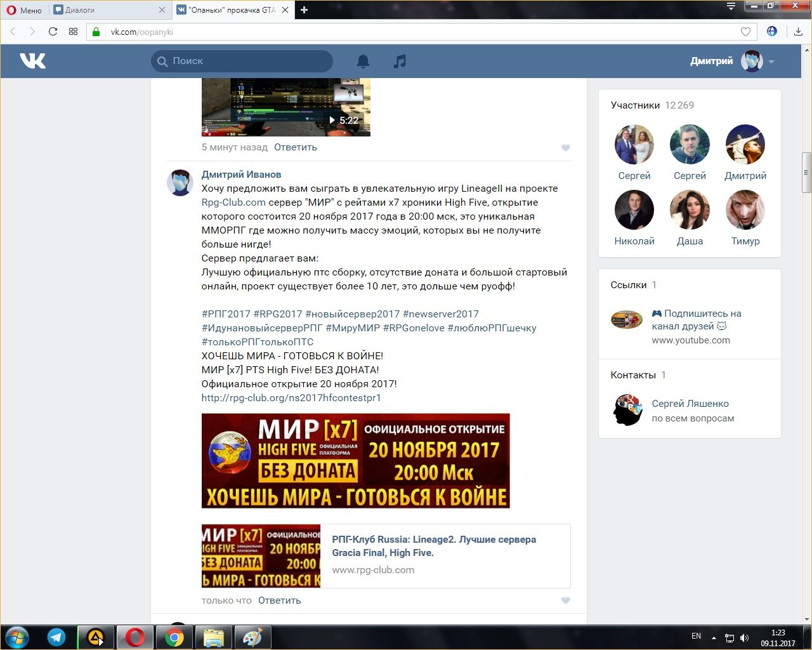
Task: Open VK notifications bell
Action: click(363, 61)
